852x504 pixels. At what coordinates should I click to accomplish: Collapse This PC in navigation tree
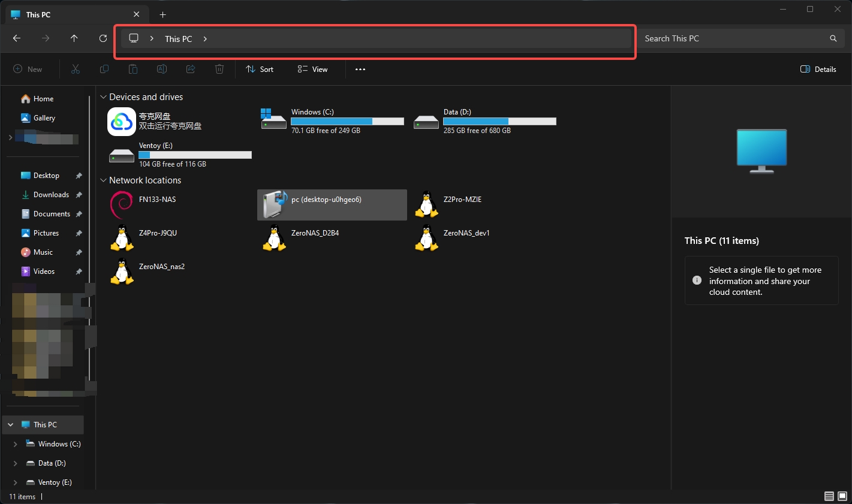click(x=11, y=425)
